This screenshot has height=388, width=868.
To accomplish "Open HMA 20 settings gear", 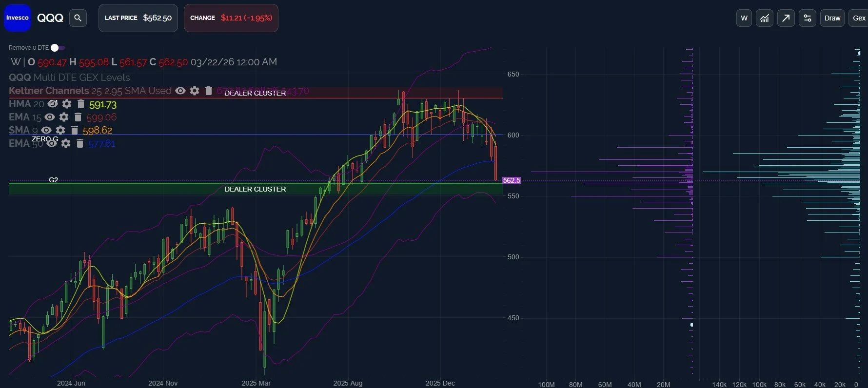I will [x=67, y=104].
